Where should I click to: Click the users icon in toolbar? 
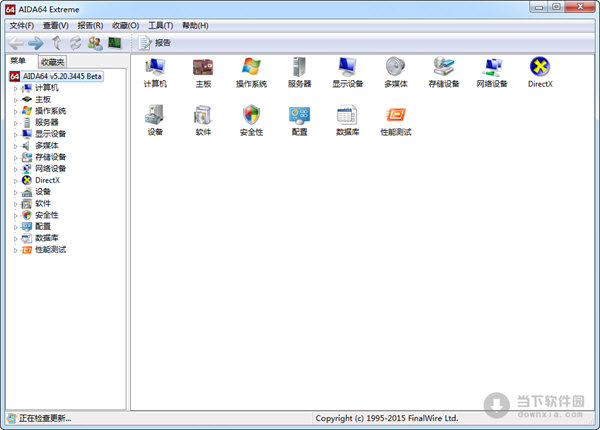[x=95, y=43]
